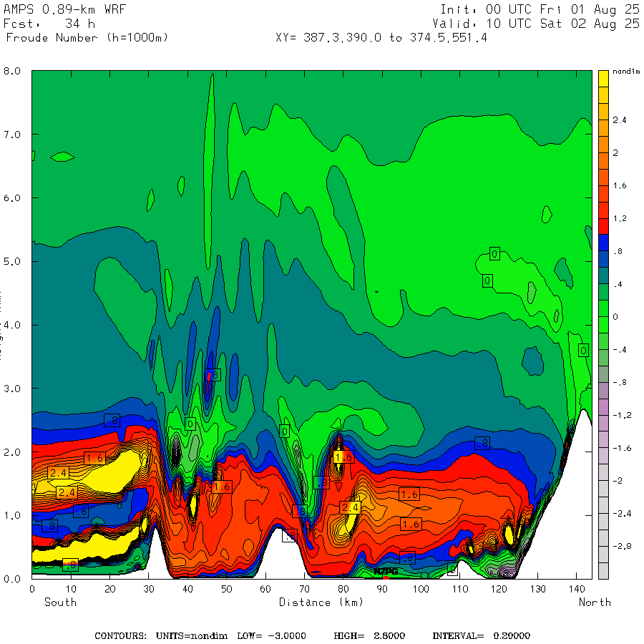Select colorbar label 1.2
The height and width of the screenshot is (644, 644).
click(620, 218)
